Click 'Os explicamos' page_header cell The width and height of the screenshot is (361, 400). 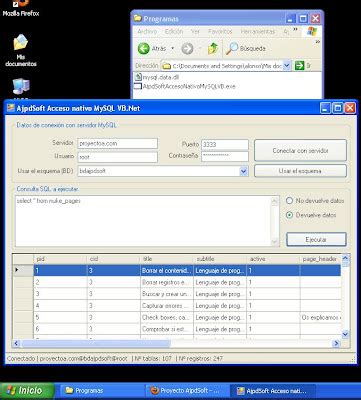coord(320,317)
